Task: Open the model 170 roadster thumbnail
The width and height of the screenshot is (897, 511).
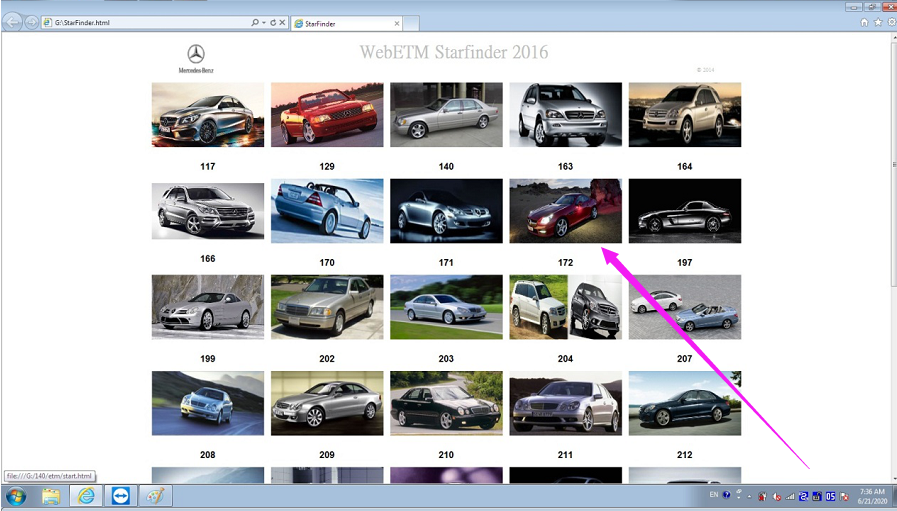Action: click(x=327, y=211)
